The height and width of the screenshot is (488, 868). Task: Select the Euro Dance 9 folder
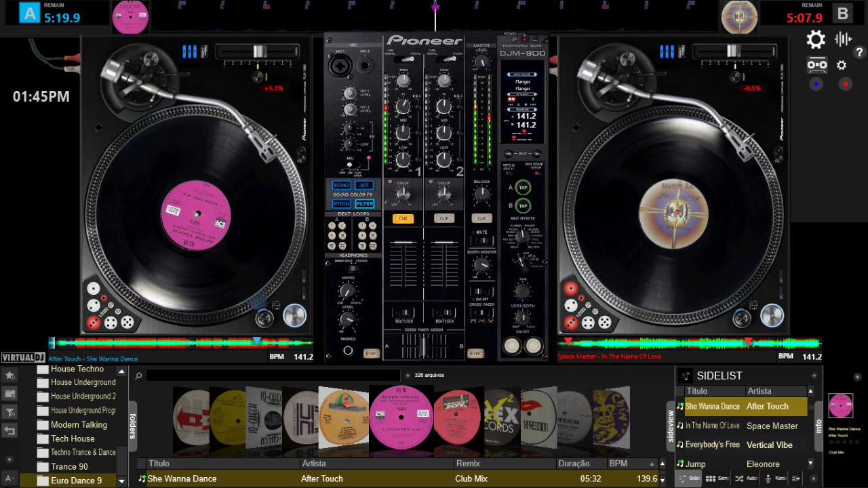(x=76, y=481)
